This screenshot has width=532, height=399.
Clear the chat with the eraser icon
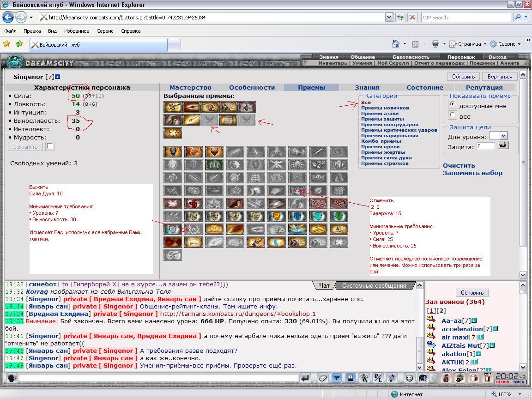point(323,378)
